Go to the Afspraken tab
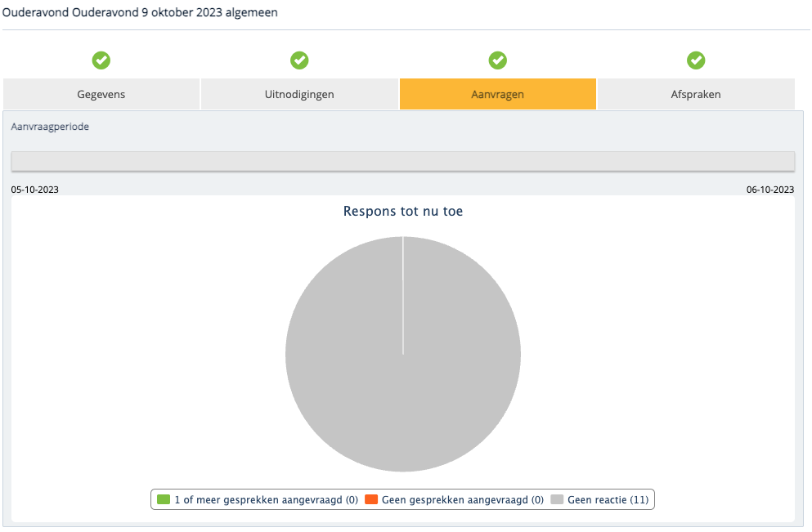Screen dimensions: 812x532 (x=696, y=94)
